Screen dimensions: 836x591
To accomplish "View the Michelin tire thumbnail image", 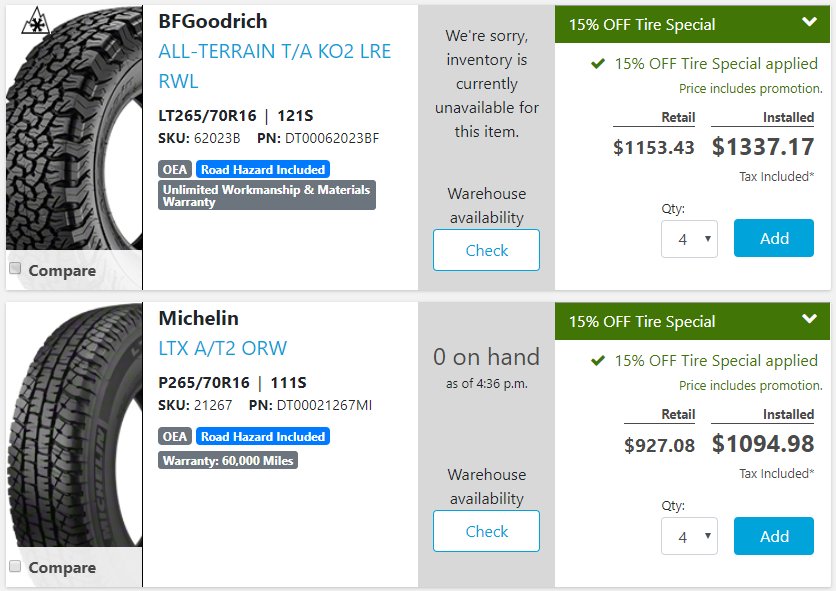I will 74,425.
